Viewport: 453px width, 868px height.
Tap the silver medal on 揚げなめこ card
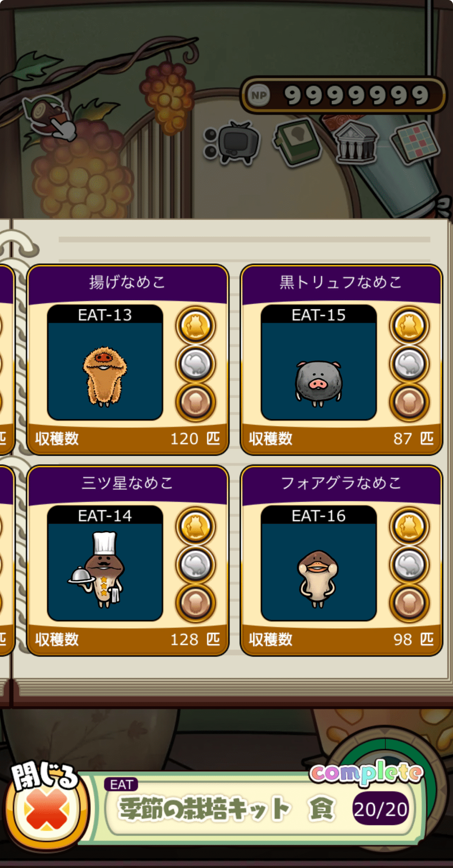(196, 363)
